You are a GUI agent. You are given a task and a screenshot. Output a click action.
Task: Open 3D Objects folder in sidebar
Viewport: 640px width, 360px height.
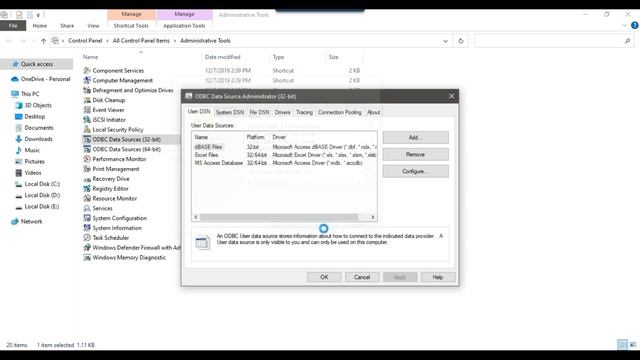pyautogui.click(x=33, y=105)
